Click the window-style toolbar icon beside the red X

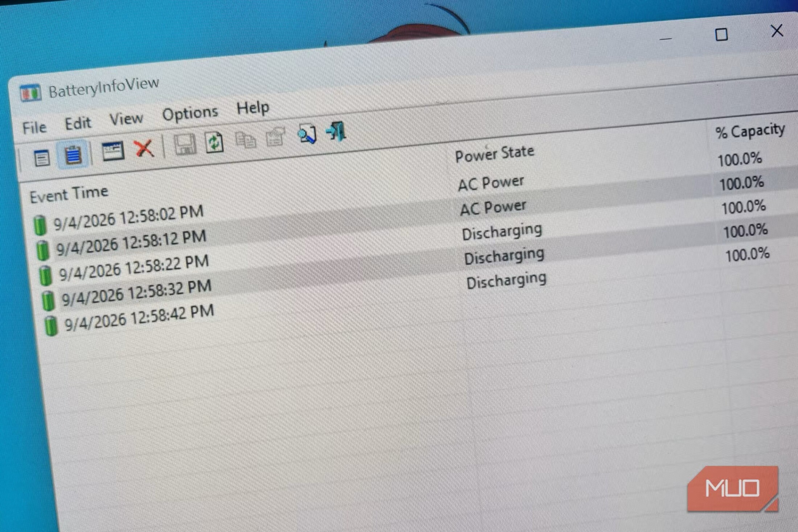[x=113, y=151]
